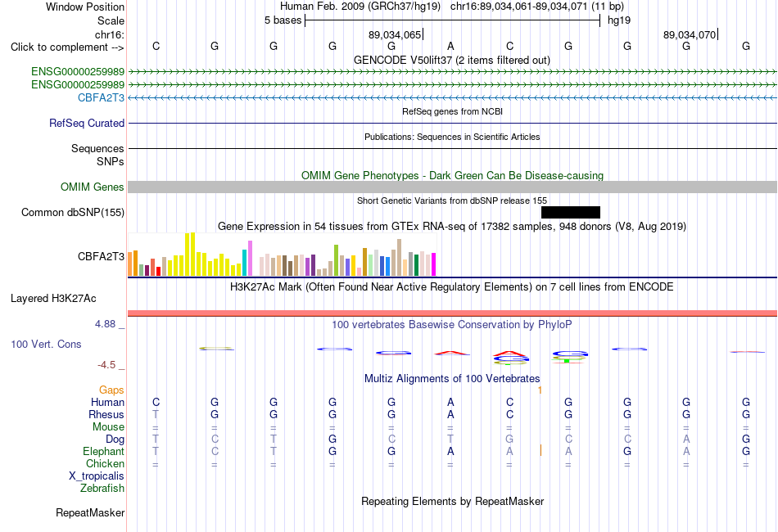This screenshot has width=778, height=532.
Task: Click the -4.5 PhyloP lower axis value
Action: pyautogui.click(x=106, y=365)
